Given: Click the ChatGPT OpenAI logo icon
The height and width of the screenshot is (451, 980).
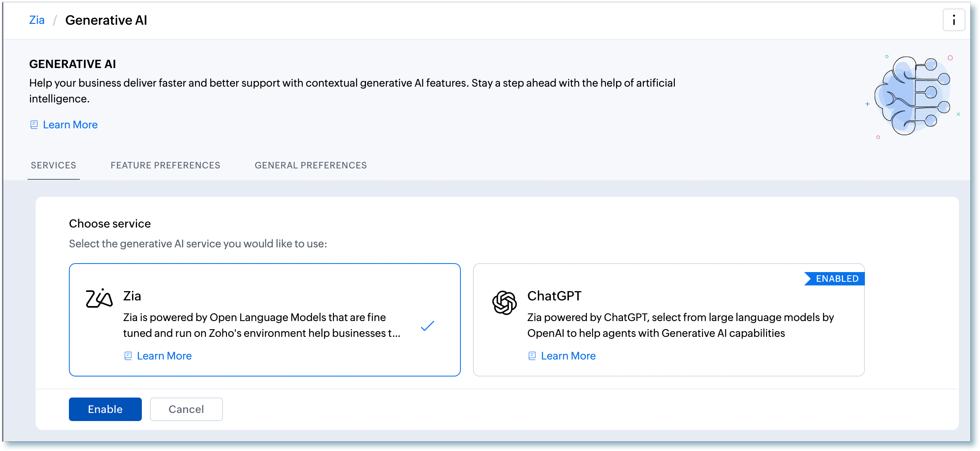Looking at the screenshot, I should pyautogui.click(x=504, y=302).
